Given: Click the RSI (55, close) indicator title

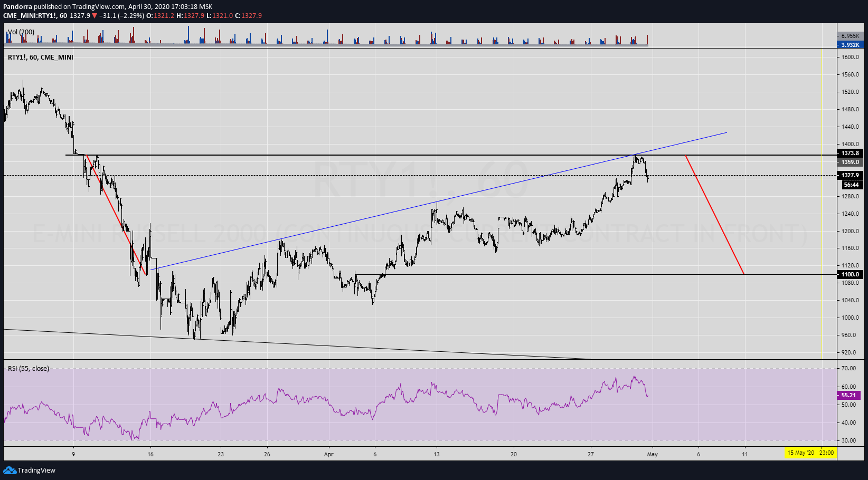Looking at the screenshot, I should pos(29,368).
